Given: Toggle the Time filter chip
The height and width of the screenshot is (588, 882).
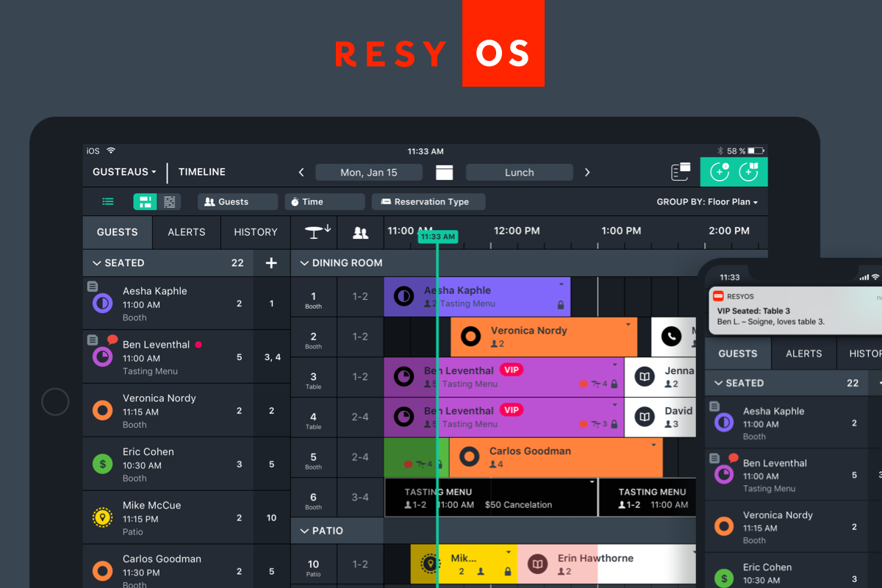Looking at the screenshot, I should point(324,201).
